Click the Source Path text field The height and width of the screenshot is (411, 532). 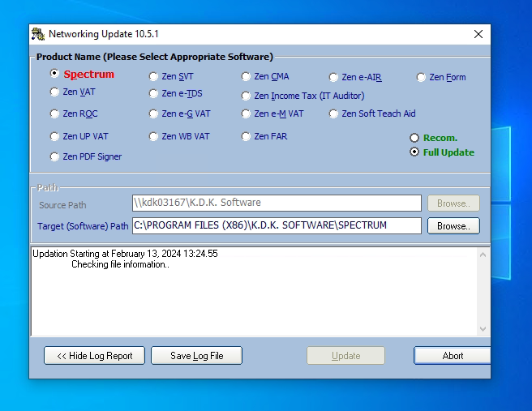coord(277,203)
